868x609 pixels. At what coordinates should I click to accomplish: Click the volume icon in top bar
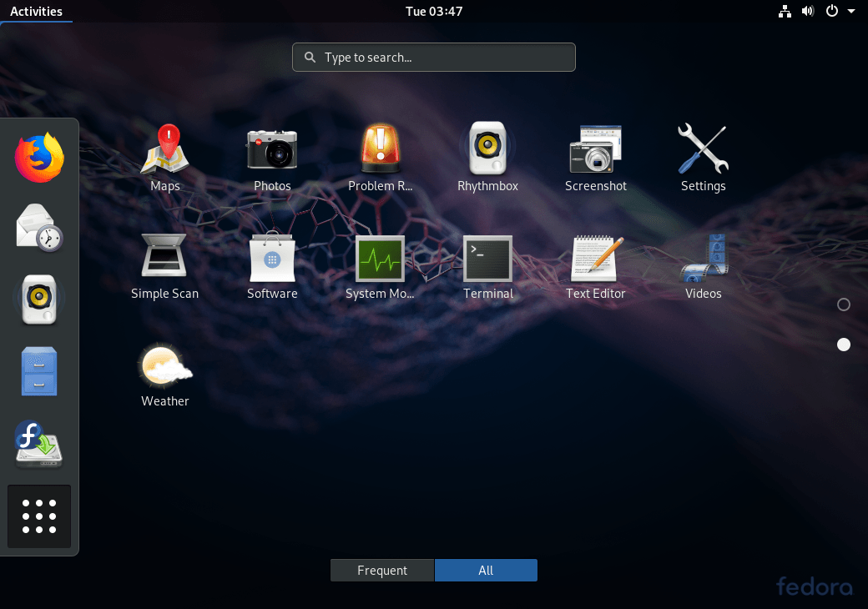point(808,11)
